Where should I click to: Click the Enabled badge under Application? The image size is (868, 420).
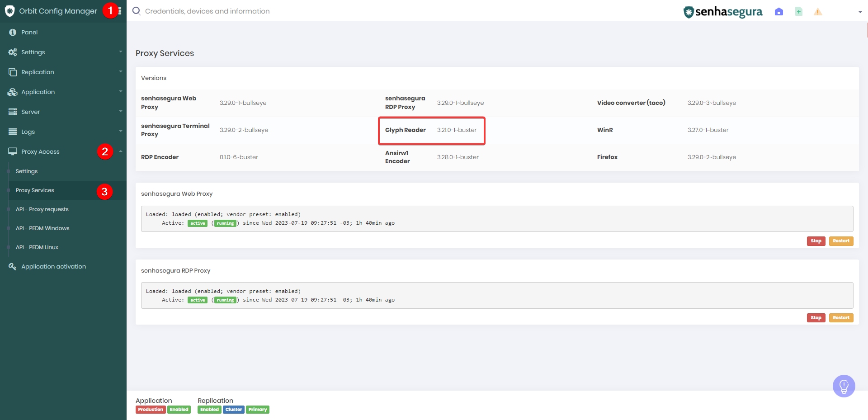(179, 410)
